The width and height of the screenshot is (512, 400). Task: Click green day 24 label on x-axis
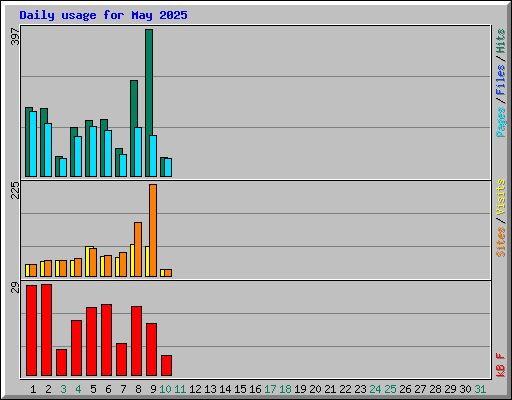click(375, 389)
